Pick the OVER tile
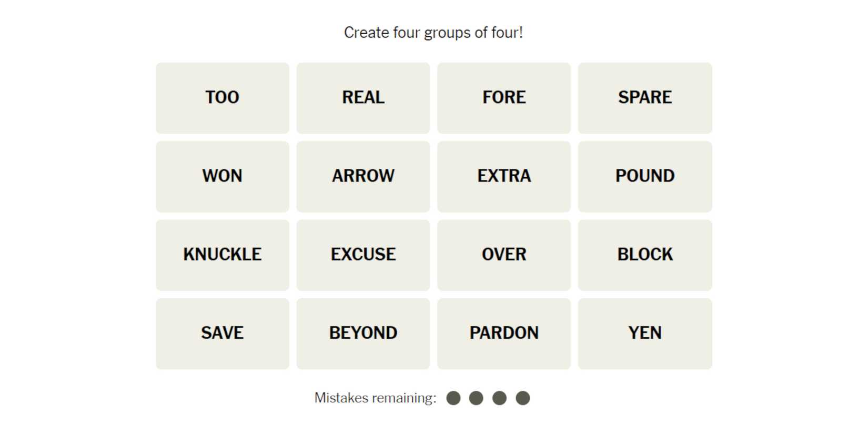 (x=503, y=255)
